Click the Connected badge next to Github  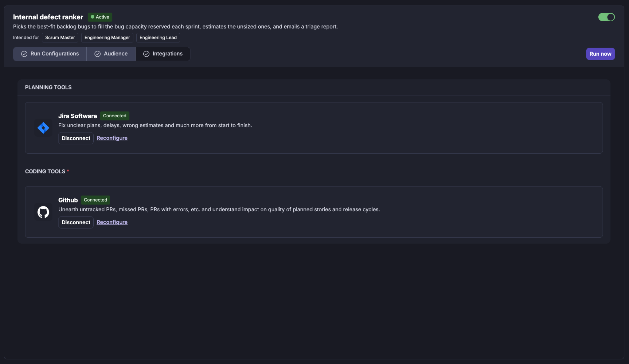pyautogui.click(x=96, y=200)
